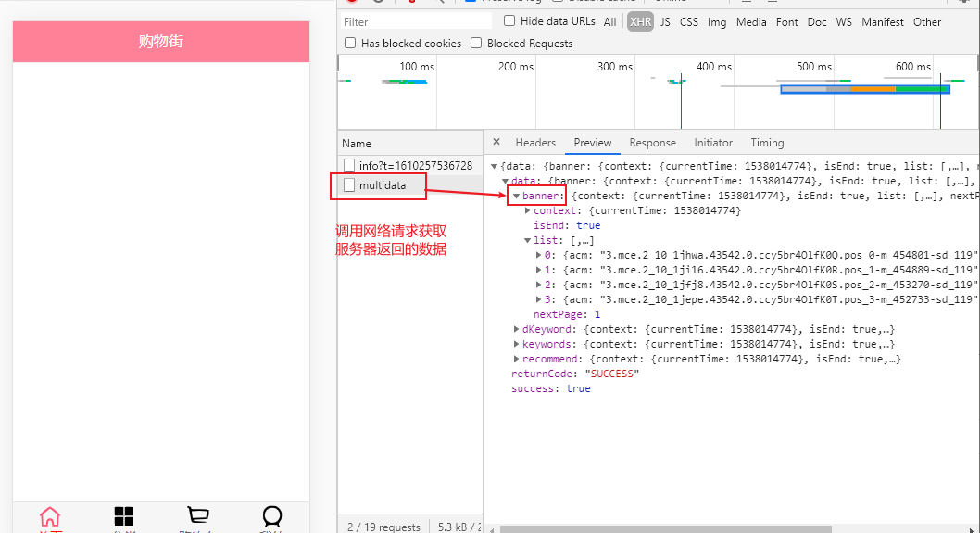Select the All filter type
Screen dimensions: 980x533
610,22
